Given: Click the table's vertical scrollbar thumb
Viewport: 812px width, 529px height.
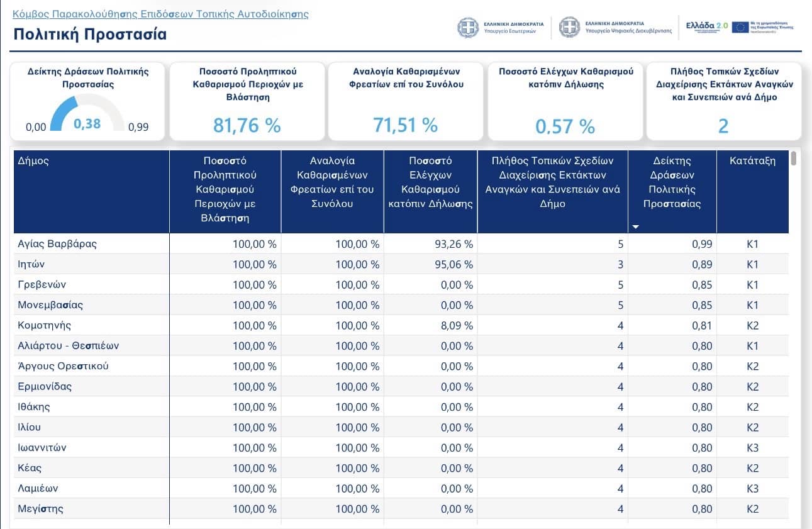Looking at the screenshot, I should coord(794,159).
